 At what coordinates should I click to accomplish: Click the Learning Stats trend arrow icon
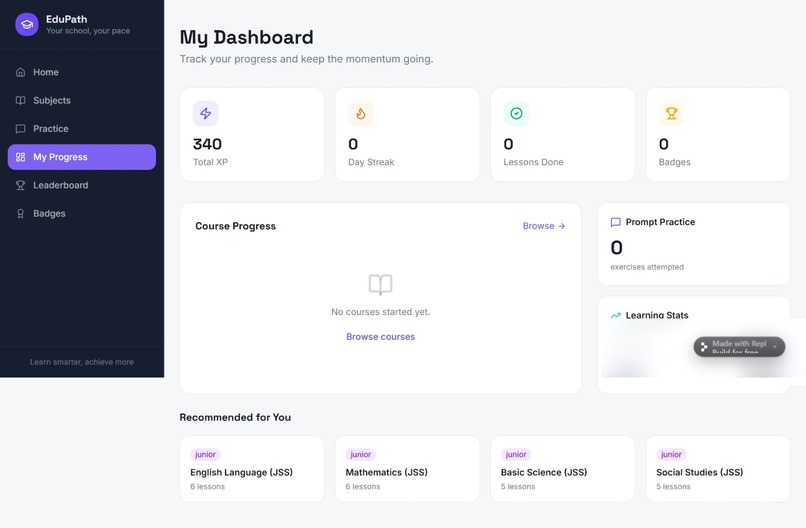pos(615,315)
